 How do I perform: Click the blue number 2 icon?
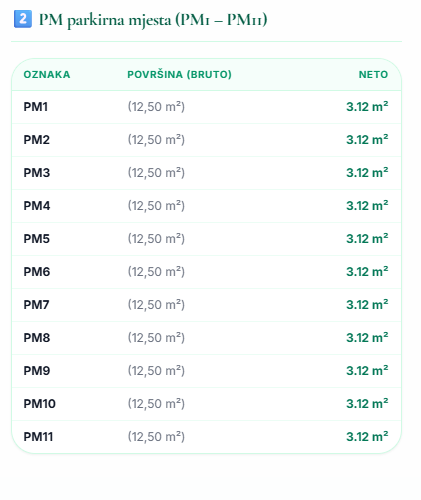pos(23,19)
